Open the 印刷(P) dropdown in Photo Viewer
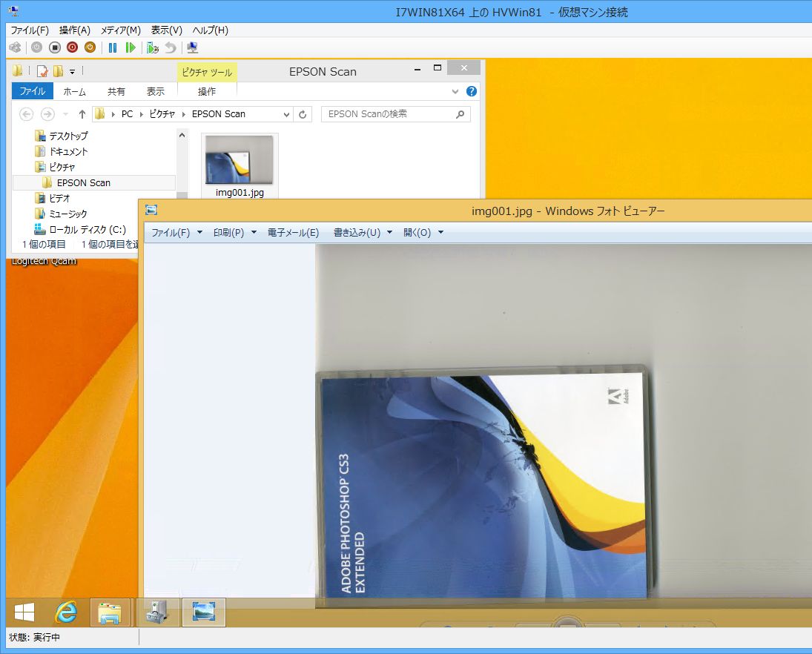 point(235,233)
